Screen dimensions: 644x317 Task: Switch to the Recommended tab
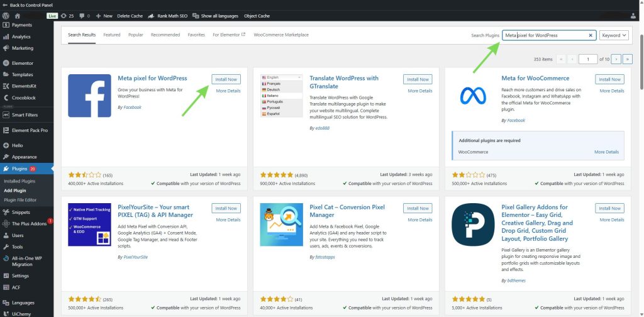(165, 35)
